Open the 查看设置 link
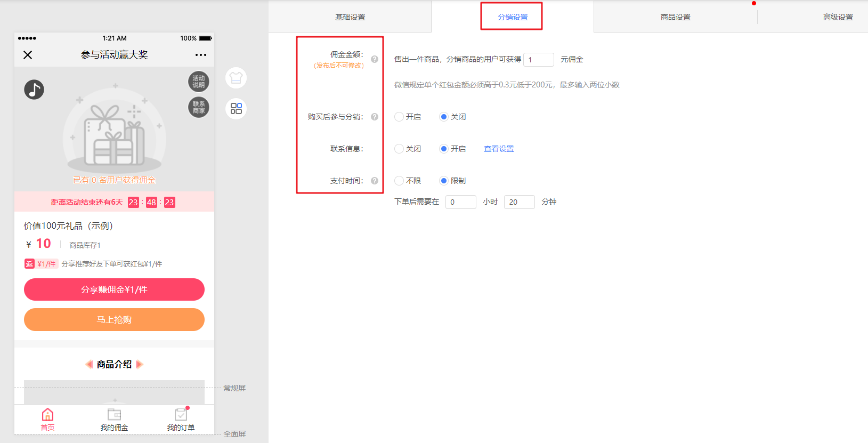This screenshot has width=868, height=443. pyautogui.click(x=499, y=149)
